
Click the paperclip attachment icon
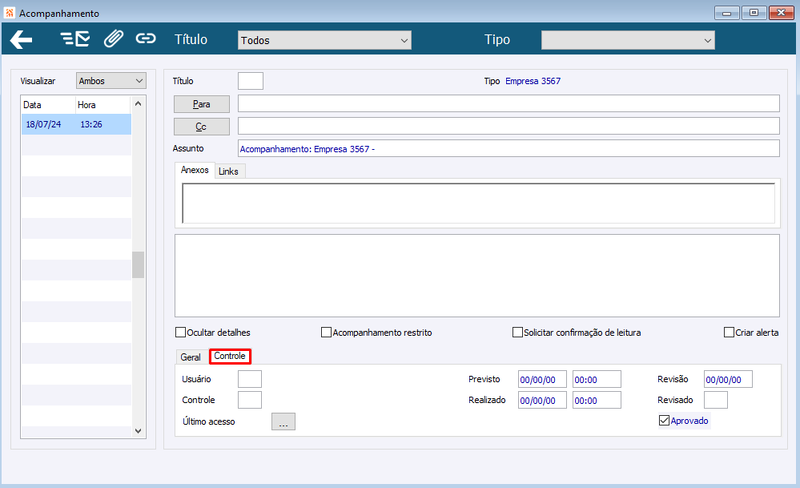click(113, 39)
